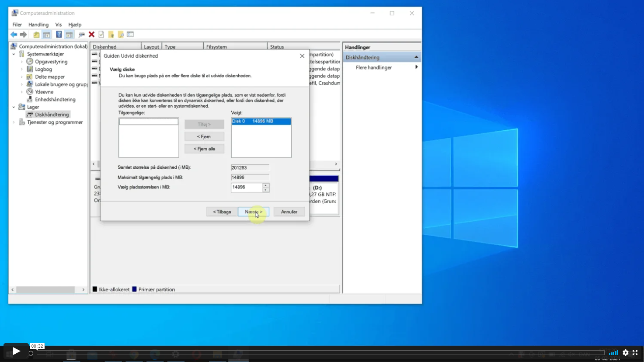Expand the Opgavestyring tree node
This screenshot has height=362, width=644.
[x=22, y=62]
